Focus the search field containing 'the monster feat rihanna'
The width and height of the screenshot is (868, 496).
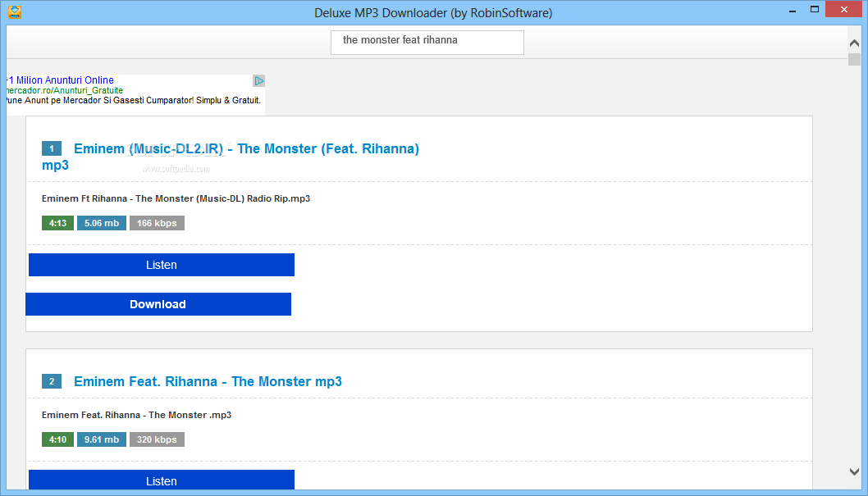pyautogui.click(x=427, y=43)
